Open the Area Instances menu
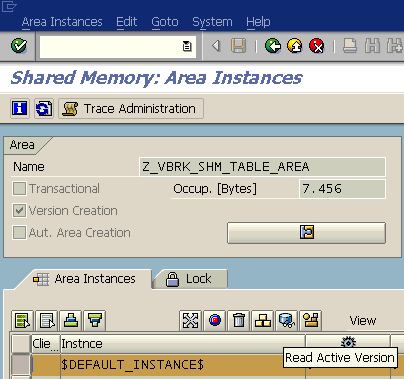 (x=62, y=22)
